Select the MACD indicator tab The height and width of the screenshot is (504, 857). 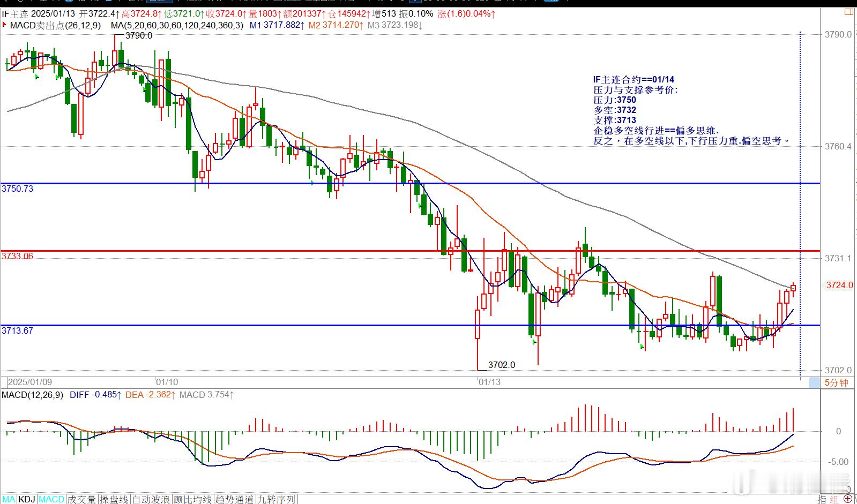tap(51, 499)
